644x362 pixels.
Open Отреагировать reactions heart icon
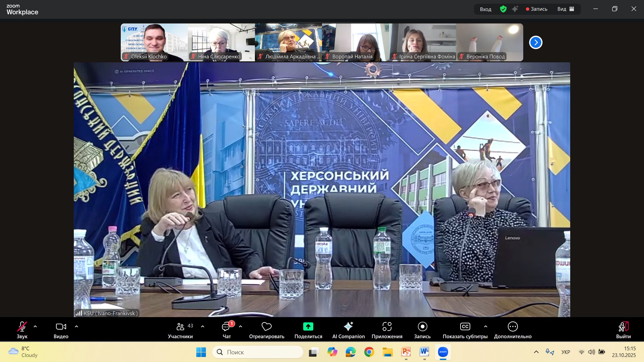266,326
